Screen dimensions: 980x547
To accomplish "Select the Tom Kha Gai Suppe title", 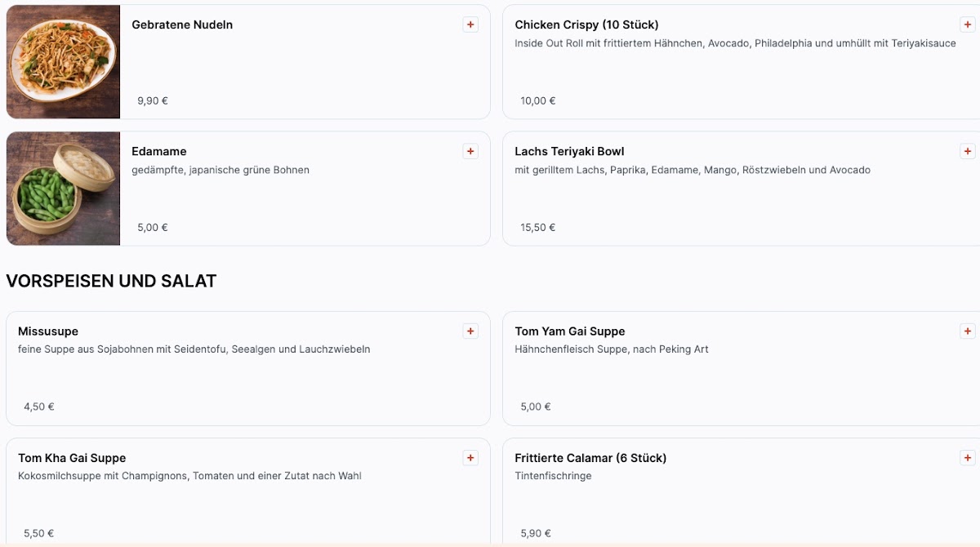I will tap(72, 458).
